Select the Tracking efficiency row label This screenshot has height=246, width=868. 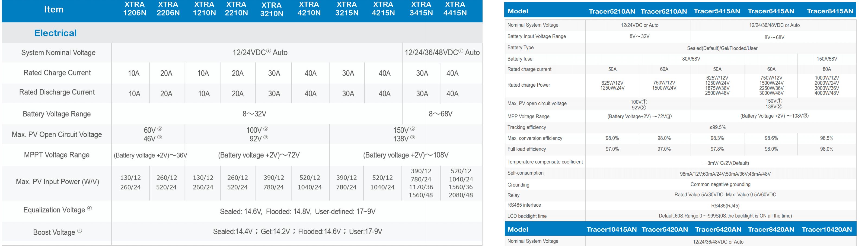pos(526,127)
